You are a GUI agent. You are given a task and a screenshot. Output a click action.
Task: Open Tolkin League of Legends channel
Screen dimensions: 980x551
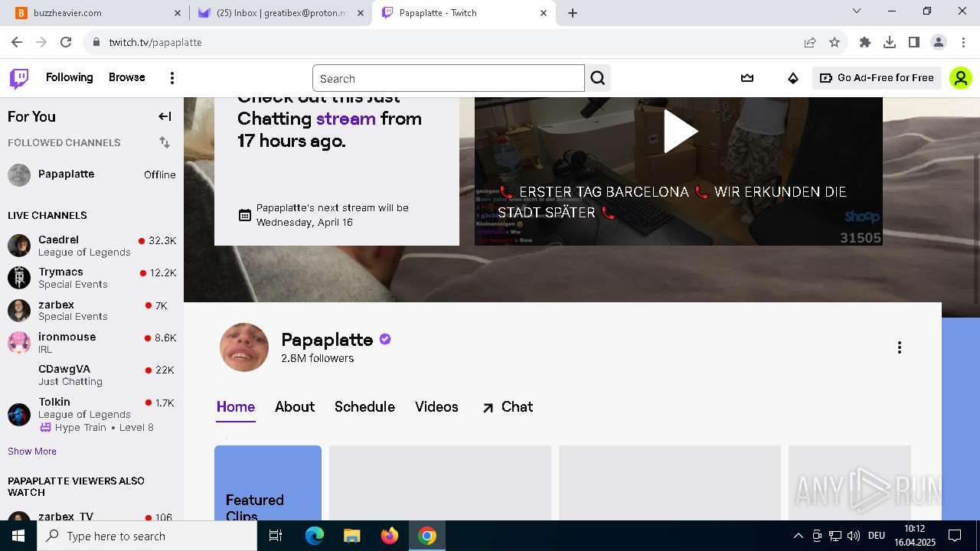click(92, 414)
